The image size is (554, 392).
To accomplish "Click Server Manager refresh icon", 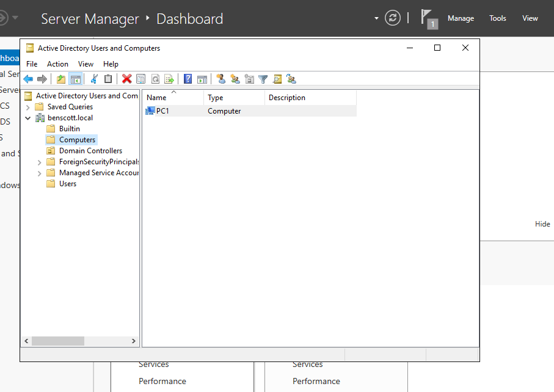I will [x=393, y=18].
